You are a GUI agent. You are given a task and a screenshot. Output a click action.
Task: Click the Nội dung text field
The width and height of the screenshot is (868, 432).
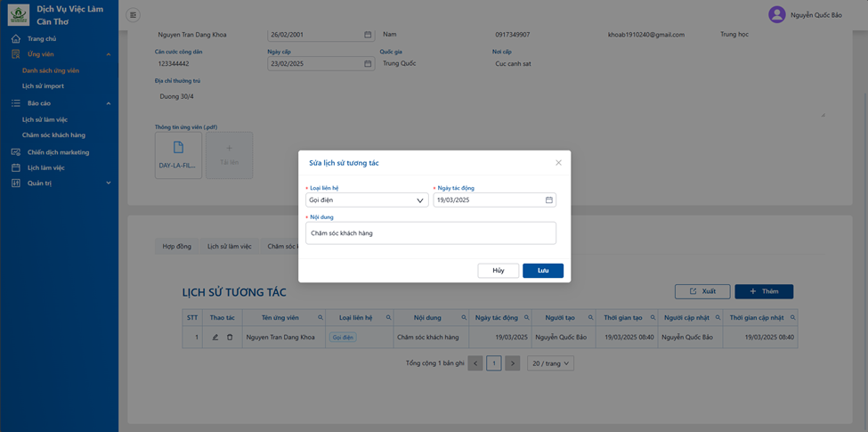coord(431,233)
